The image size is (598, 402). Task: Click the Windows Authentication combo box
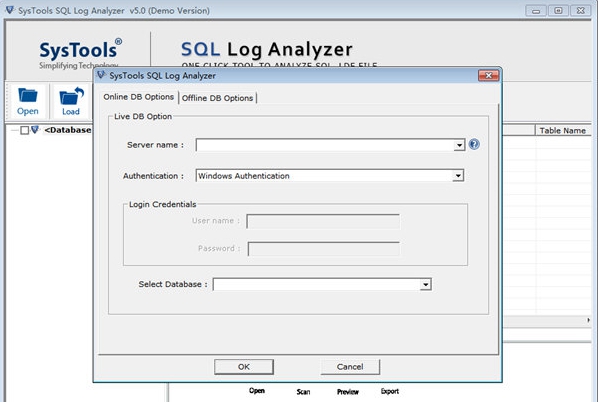(330, 176)
